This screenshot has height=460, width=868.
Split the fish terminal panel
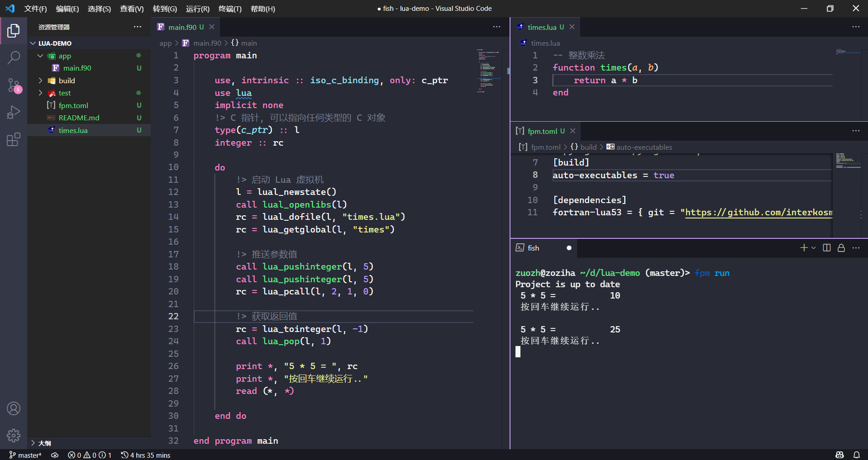tap(826, 248)
